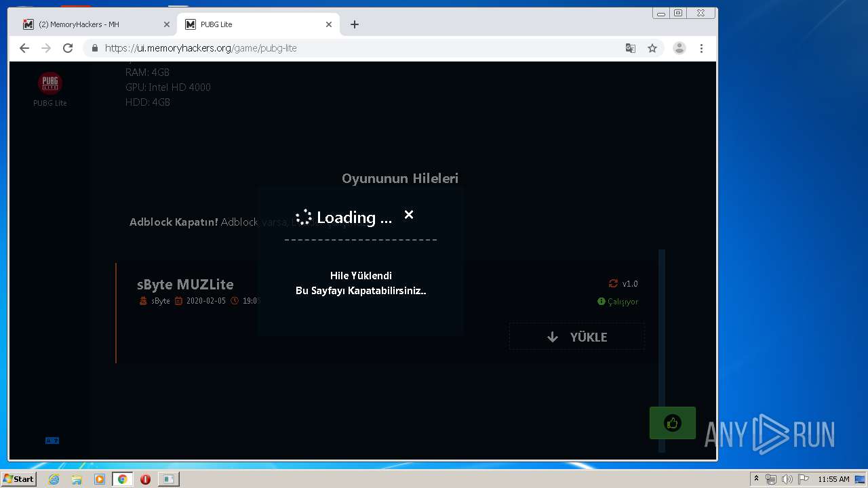Show hidden system tray icons

756,479
